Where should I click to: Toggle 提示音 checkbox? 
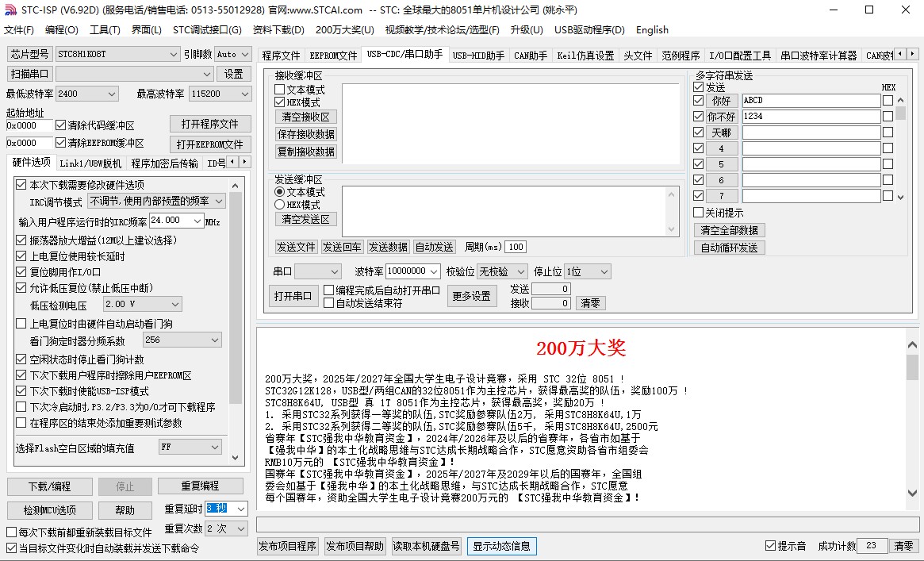(770, 546)
